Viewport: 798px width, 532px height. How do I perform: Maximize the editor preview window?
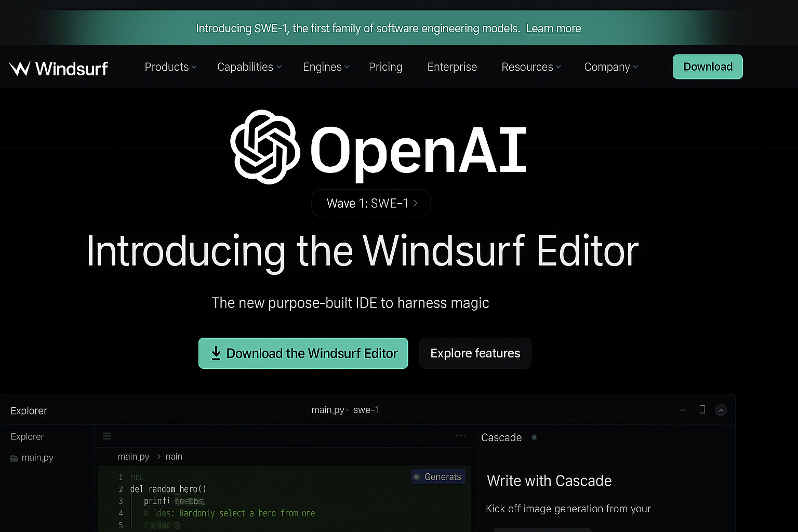pos(702,409)
